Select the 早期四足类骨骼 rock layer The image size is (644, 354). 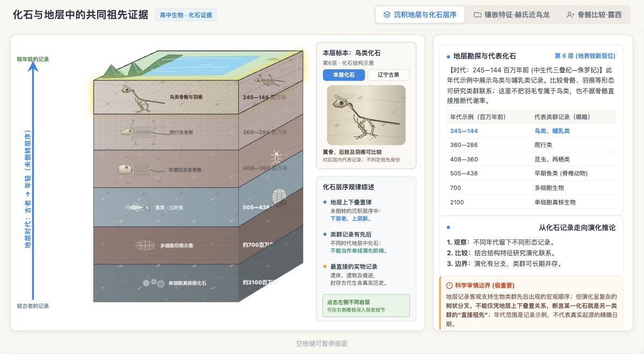click(165, 169)
